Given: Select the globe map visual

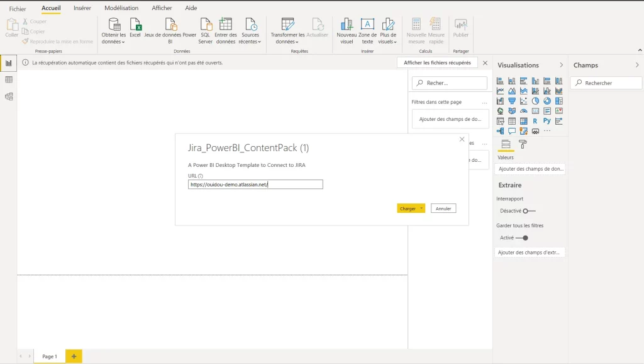Looking at the screenshot, I should [x=500, y=111].
